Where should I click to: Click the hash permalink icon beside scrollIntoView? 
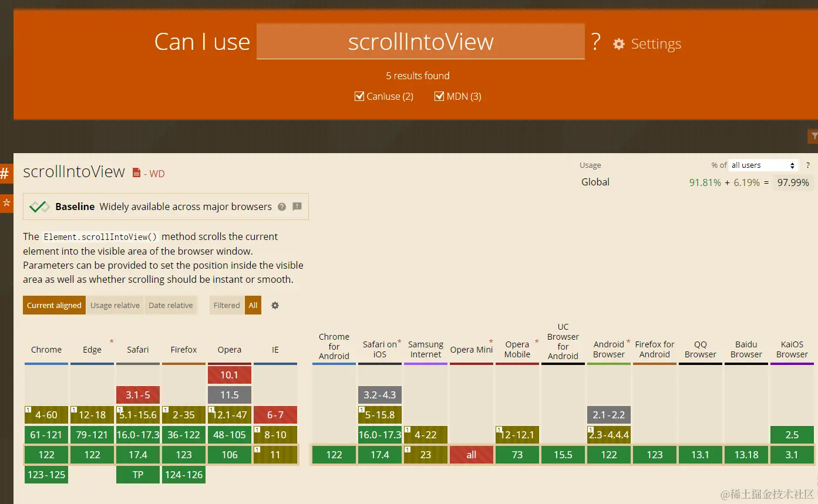click(x=5, y=174)
